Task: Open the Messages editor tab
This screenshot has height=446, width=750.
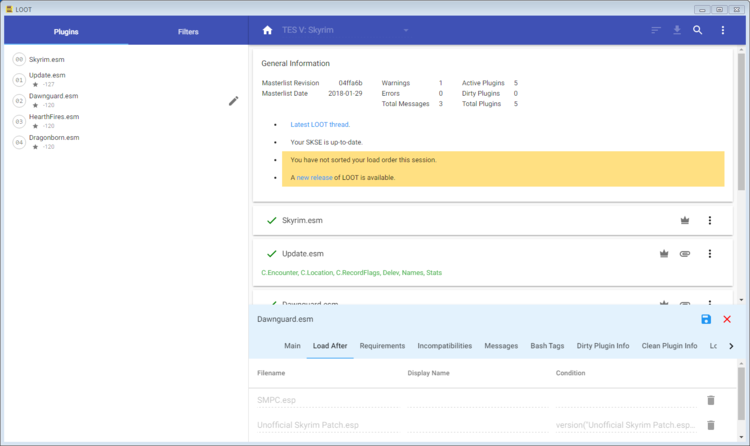Action: [501, 346]
